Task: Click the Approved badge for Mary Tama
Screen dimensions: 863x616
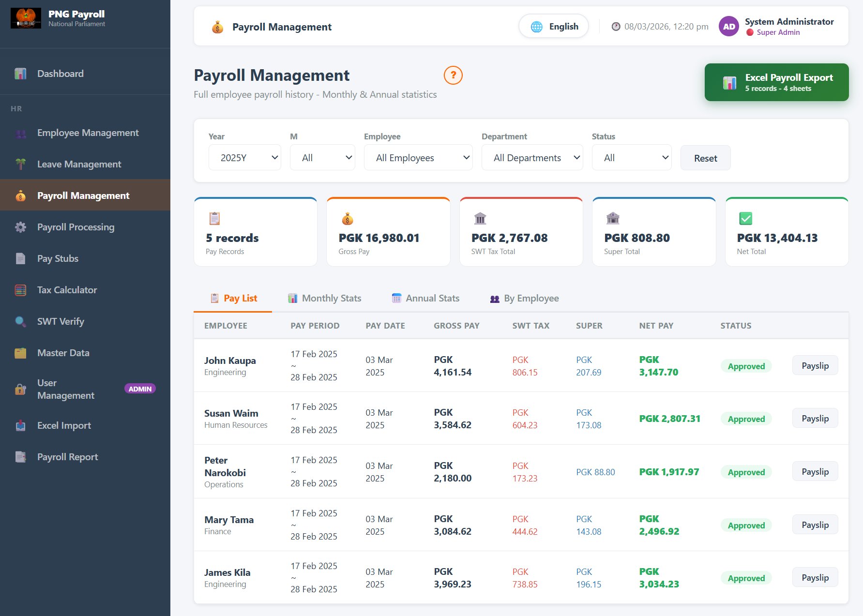Action: coord(746,526)
